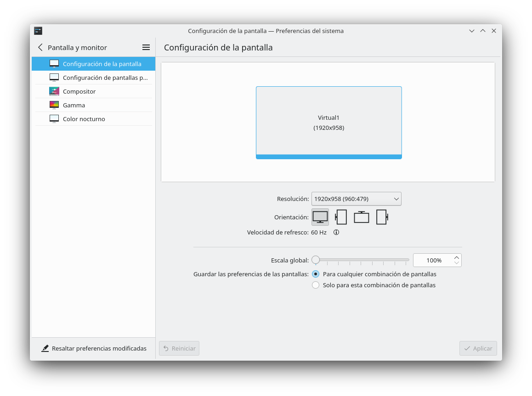Open the Resolución dropdown

pyautogui.click(x=356, y=199)
